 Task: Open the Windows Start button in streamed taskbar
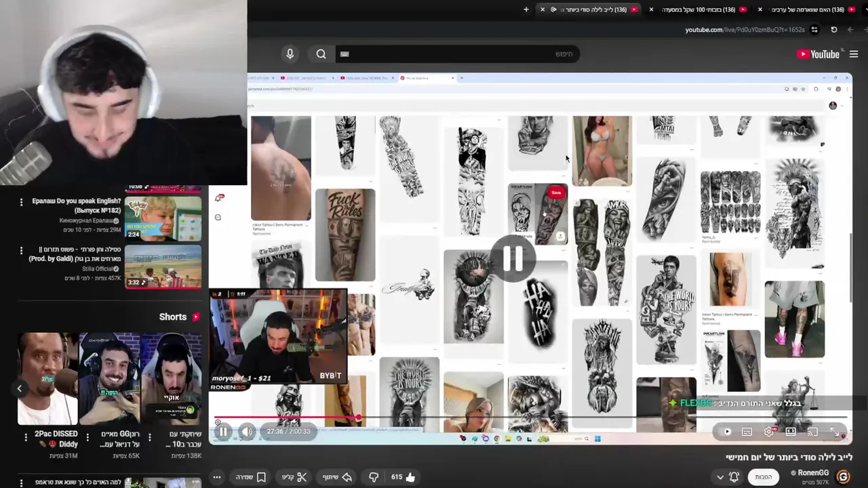[597, 439]
